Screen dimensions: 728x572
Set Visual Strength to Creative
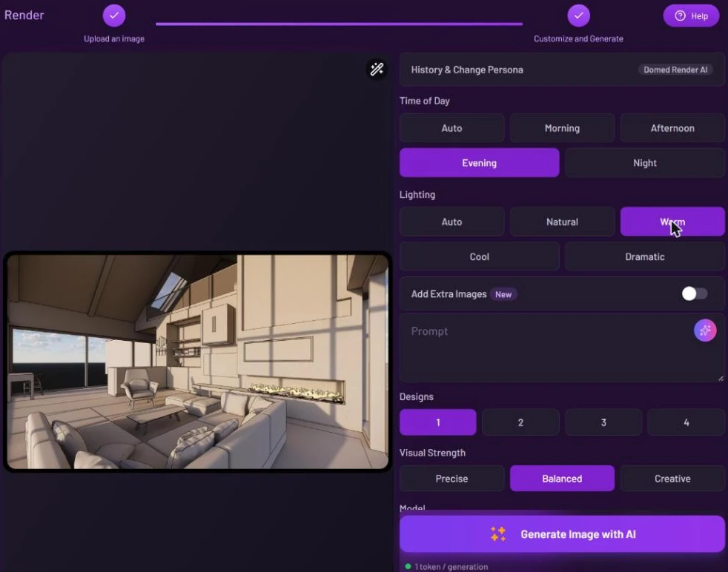[x=672, y=479]
